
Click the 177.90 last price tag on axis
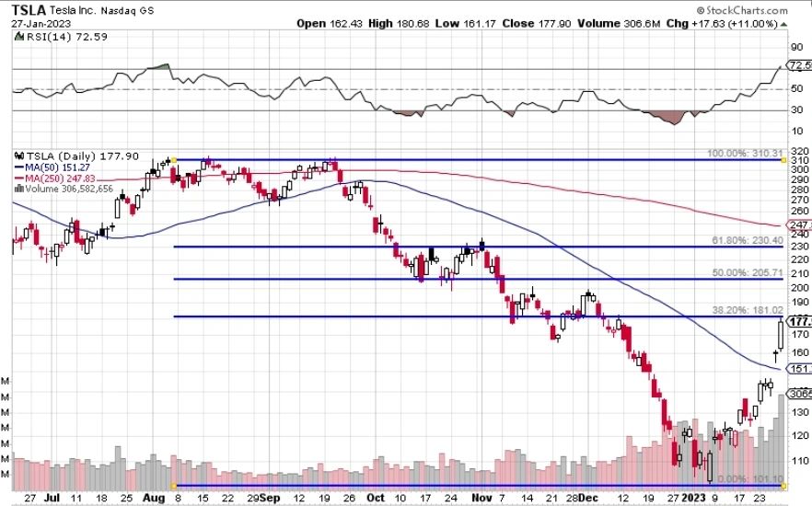pyautogui.click(x=799, y=322)
